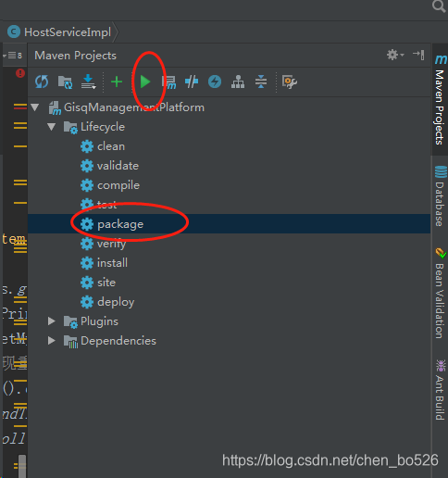Select the site lifecycle phase
This screenshot has height=478, width=448.
click(106, 283)
